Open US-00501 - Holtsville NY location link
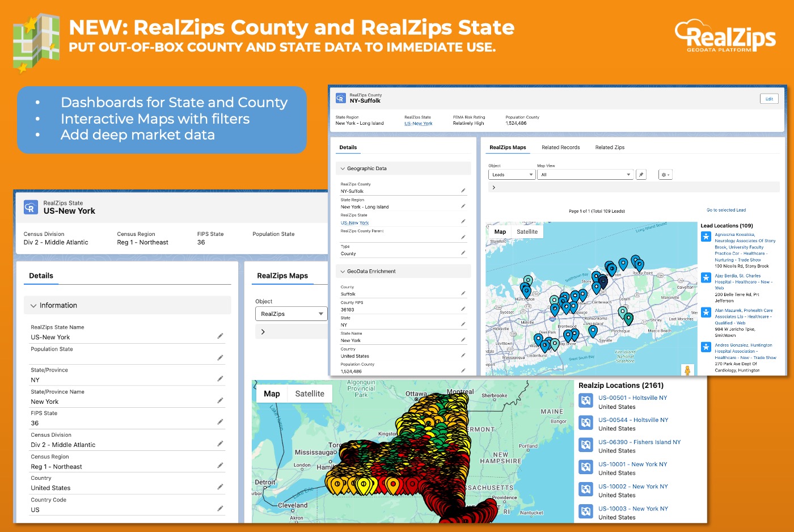 pos(632,398)
